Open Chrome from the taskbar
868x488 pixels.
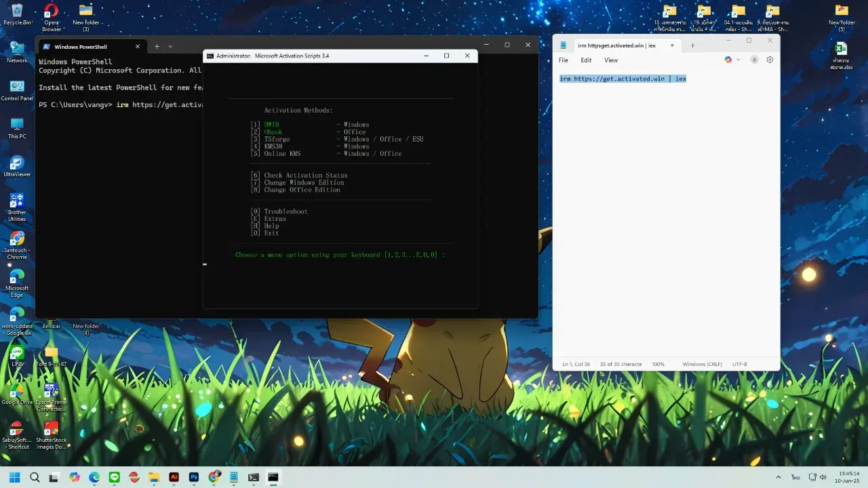214,477
